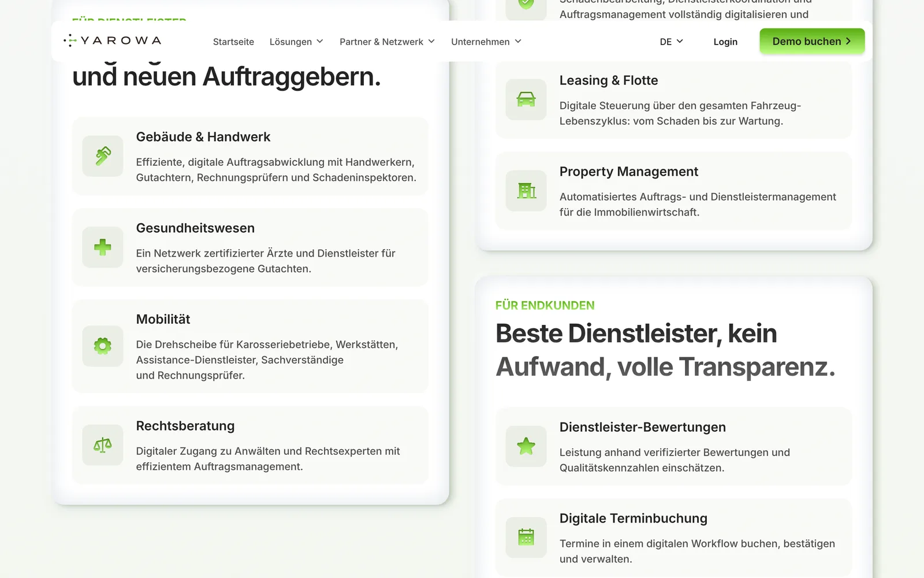Image resolution: width=924 pixels, height=578 pixels.
Task: Expand the Partner & Netzwerk menu
Action: pos(387,42)
